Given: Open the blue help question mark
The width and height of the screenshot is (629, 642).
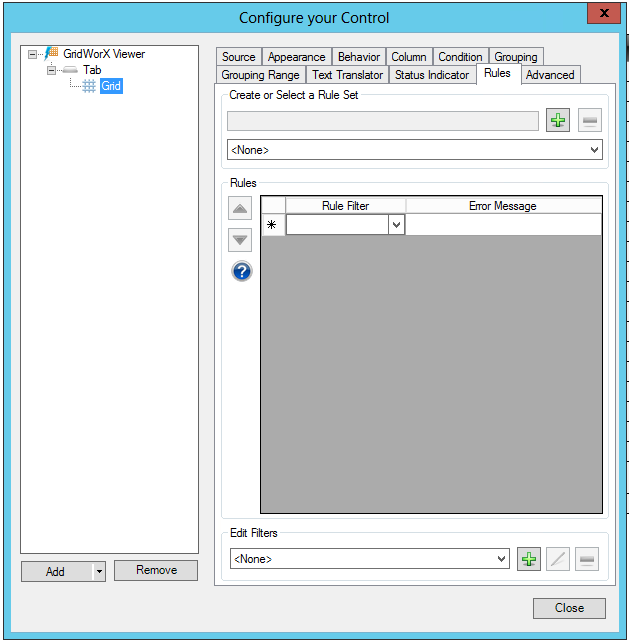Looking at the screenshot, I should 242,271.
